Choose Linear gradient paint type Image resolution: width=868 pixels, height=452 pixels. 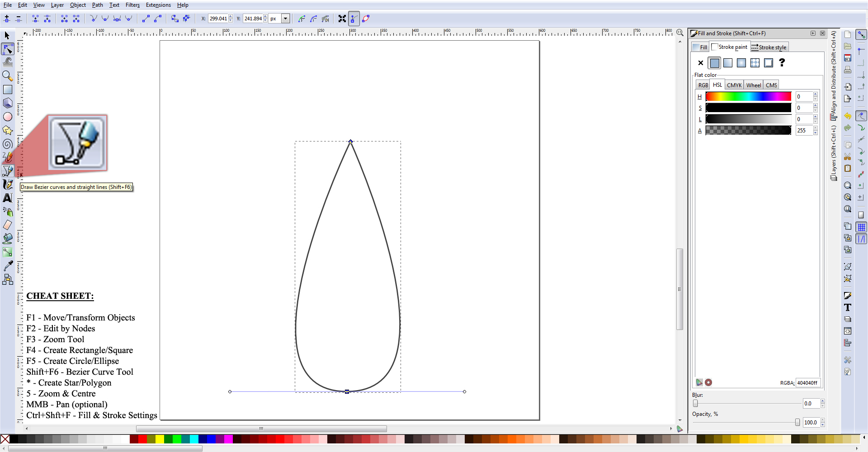coord(728,63)
